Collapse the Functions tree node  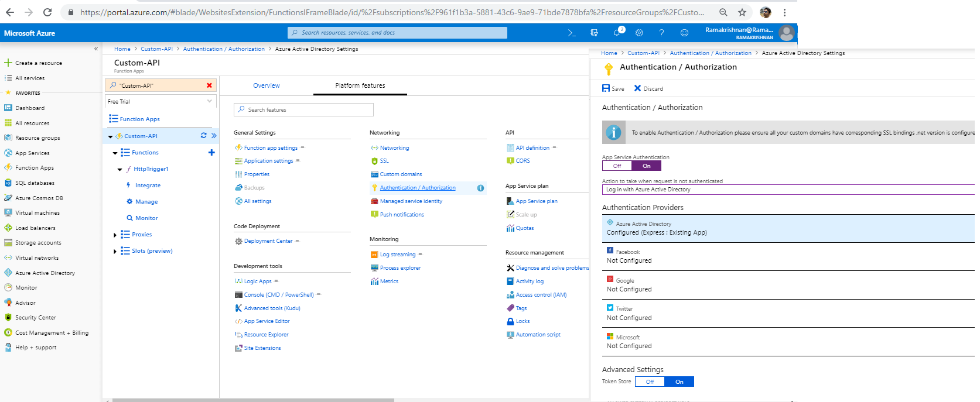tap(115, 153)
